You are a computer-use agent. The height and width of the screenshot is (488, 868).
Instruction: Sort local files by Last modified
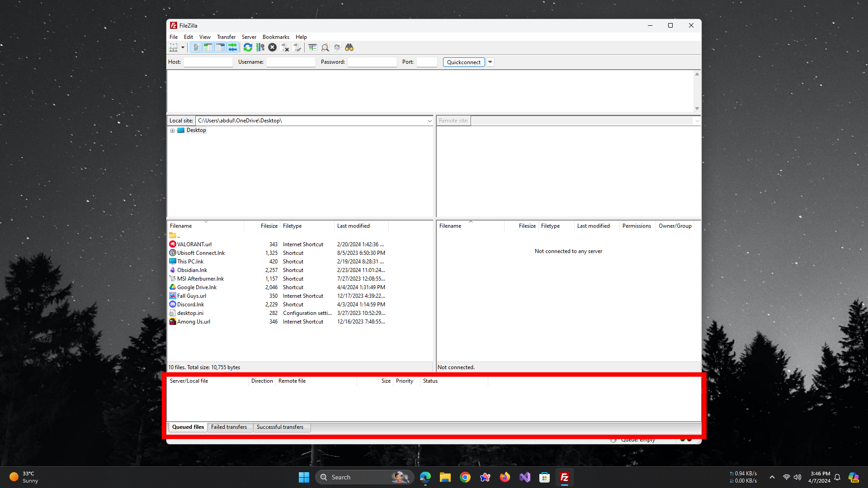pyautogui.click(x=353, y=226)
